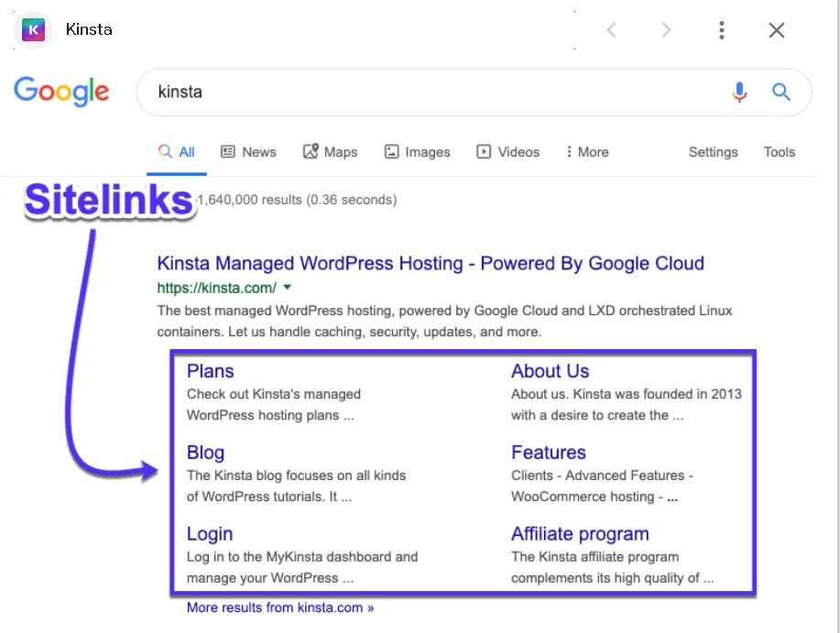Click the Kinsta title text at top

pyautogui.click(x=89, y=29)
